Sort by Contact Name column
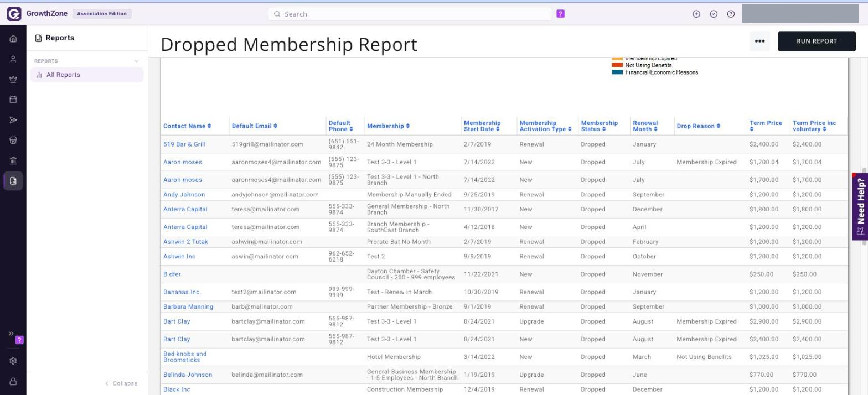The height and width of the screenshot is (395, 868). click(187, 126)
